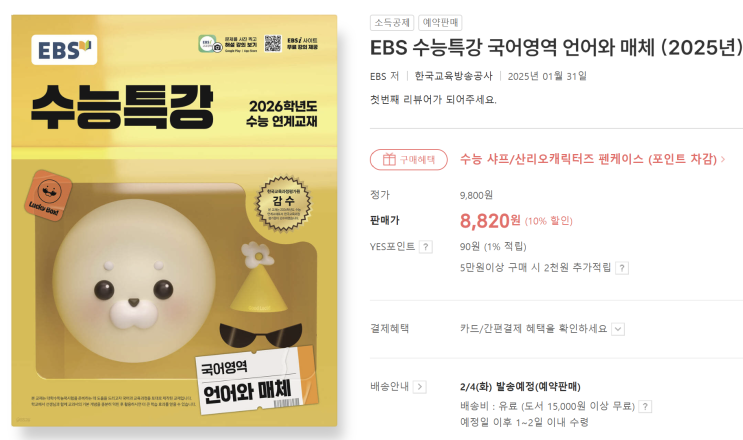
Task: Click 첫번째 리뷰어가 되어주세요 review link
Action: tap(433, 99)
